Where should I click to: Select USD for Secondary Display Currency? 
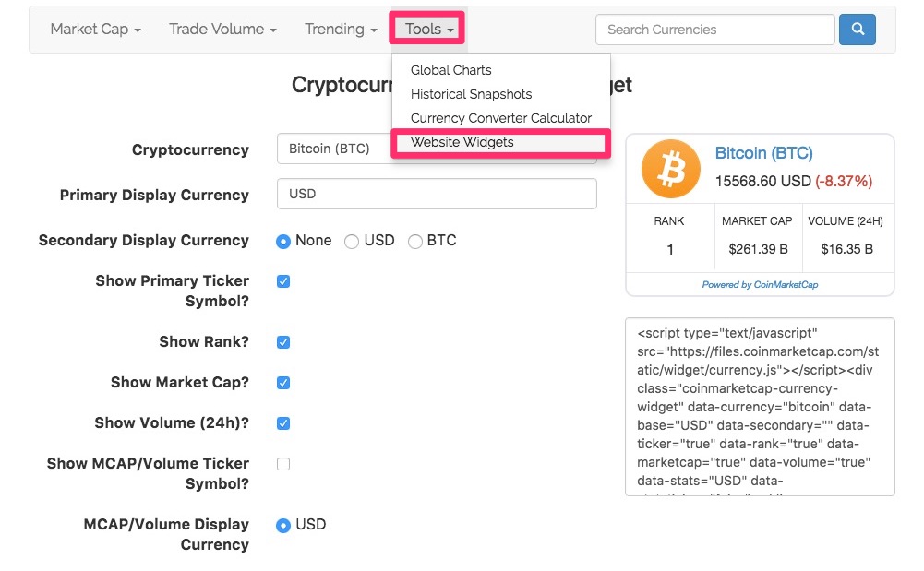click(351, 242)
